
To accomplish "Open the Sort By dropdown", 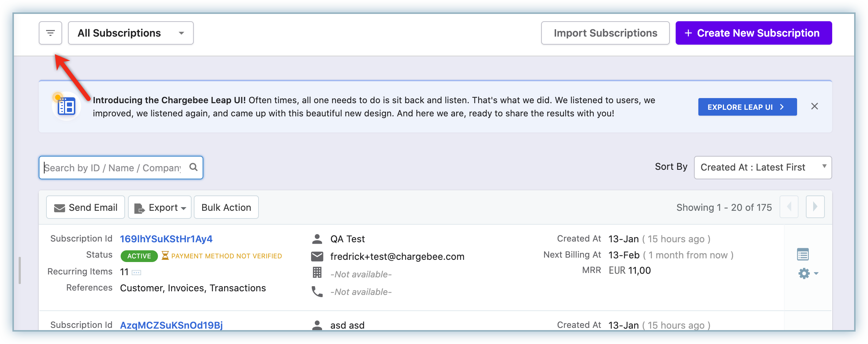I will (762, 168).
